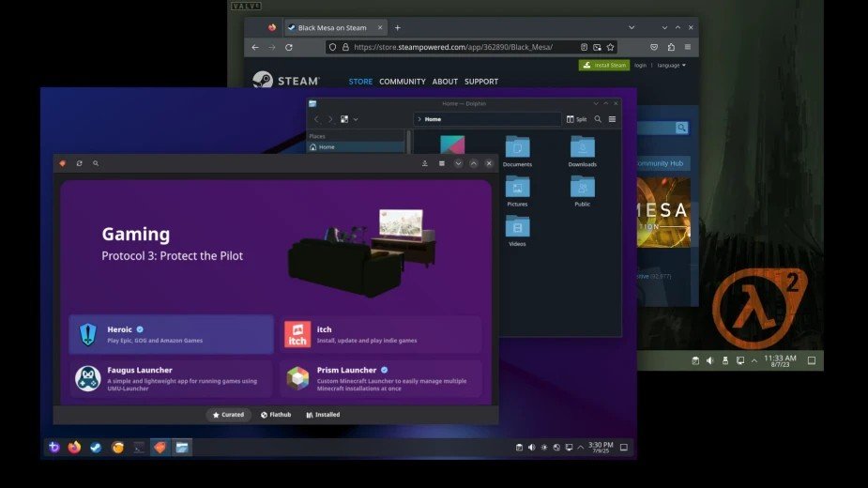Click show desktop button in front taskbar
868x488 pixels.
tap(624, 447)
